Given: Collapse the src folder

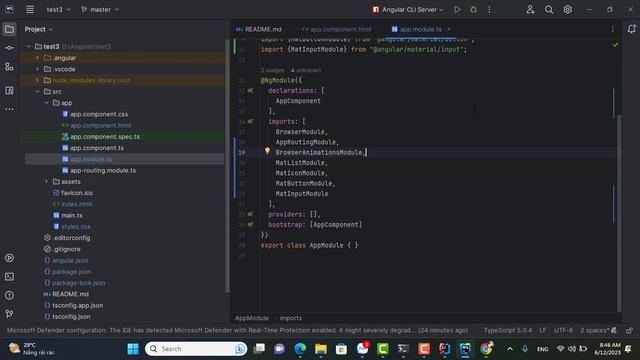Looking at the screenshot, I should click(x=38, y=91).
